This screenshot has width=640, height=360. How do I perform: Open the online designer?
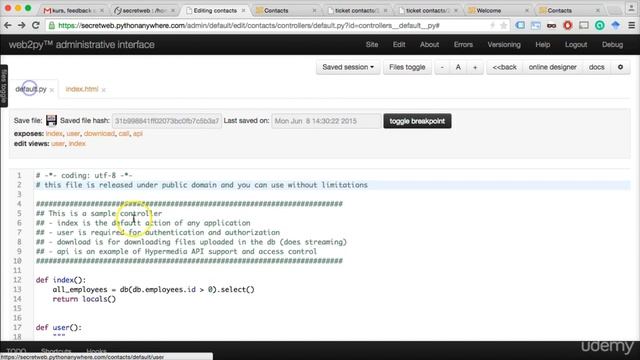(x=553, y=67)
